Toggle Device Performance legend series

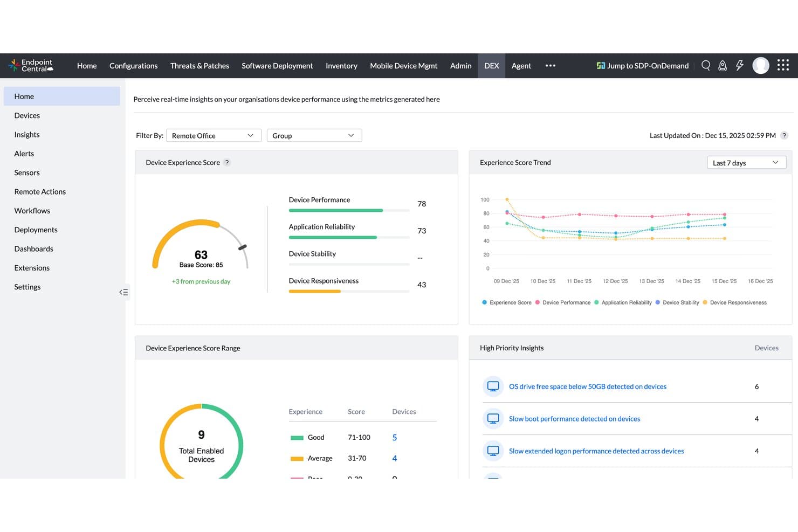563,302
